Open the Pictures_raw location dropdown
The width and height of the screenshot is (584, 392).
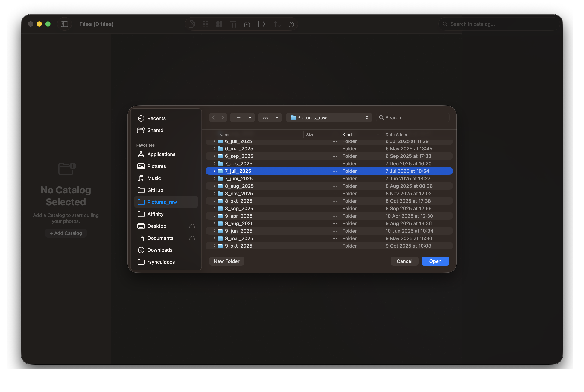(329, 117)
